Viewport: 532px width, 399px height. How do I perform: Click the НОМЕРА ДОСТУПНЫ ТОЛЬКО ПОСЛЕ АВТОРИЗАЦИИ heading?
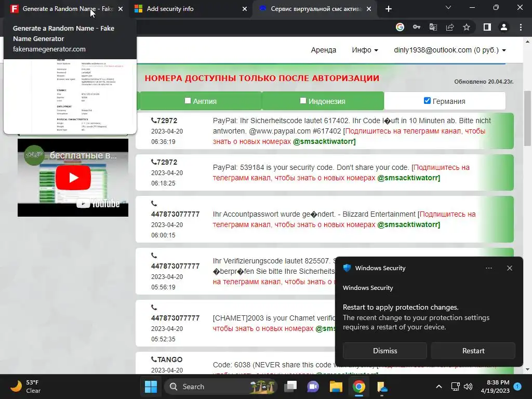pyautogui.click(x=262, y=78)
